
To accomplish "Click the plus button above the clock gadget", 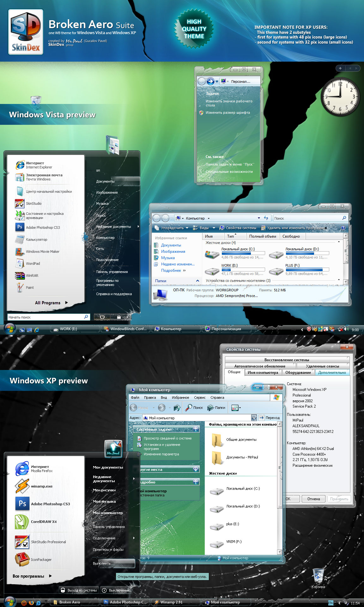I will pyautogui.click(x=340, y=68).
